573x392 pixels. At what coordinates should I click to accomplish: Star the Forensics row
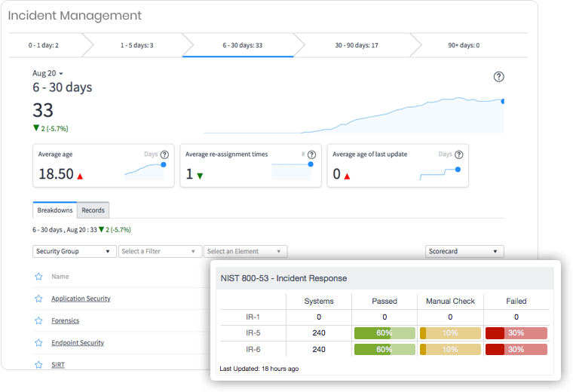point(38,320)
